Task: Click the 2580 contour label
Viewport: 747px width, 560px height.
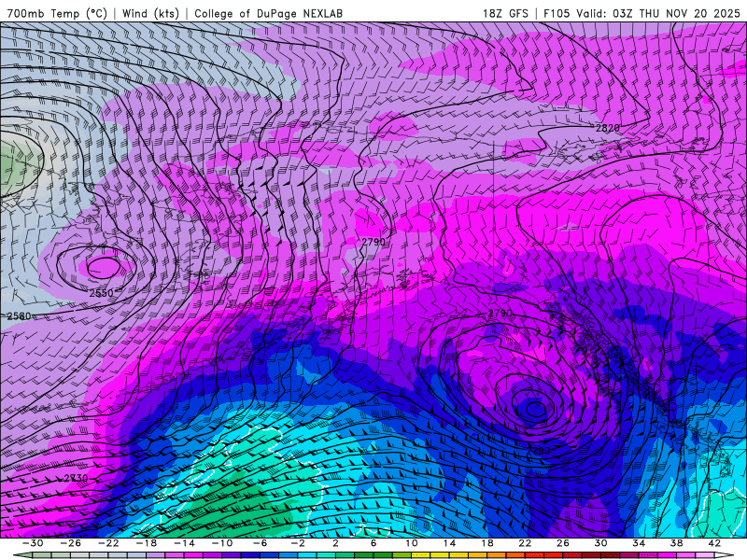Action: click(x=19, y=315)
